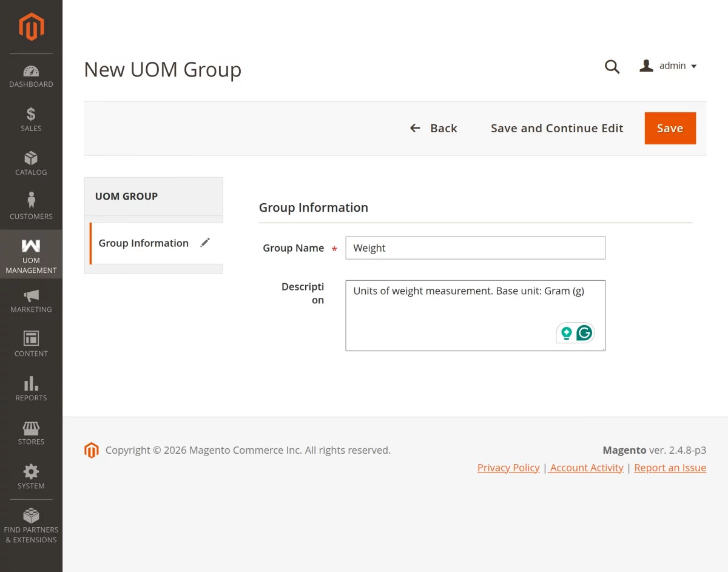Click the Reports chart icon
This screenshot has height=572, width=728.
[31, 384]
